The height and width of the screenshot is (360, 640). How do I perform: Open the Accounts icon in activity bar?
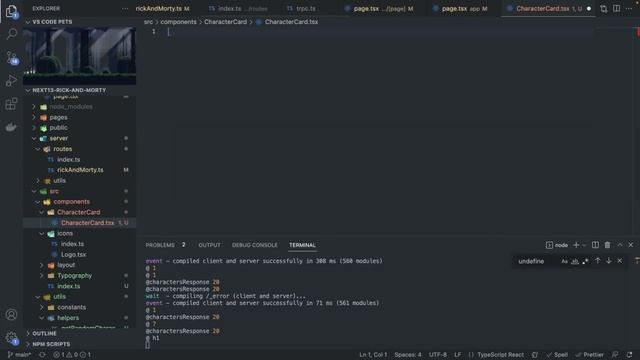(x=11, y=315)
